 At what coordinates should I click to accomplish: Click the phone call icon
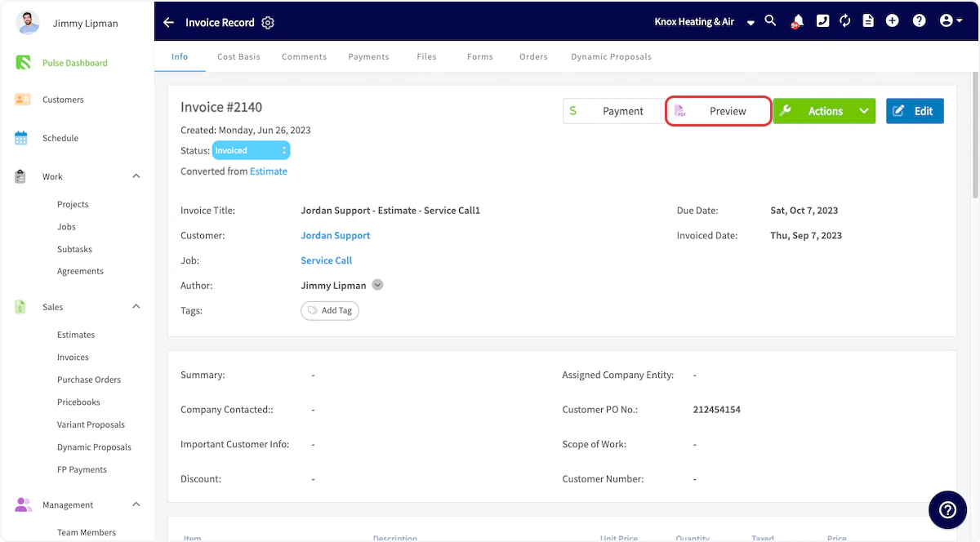(x=822, y=21)
